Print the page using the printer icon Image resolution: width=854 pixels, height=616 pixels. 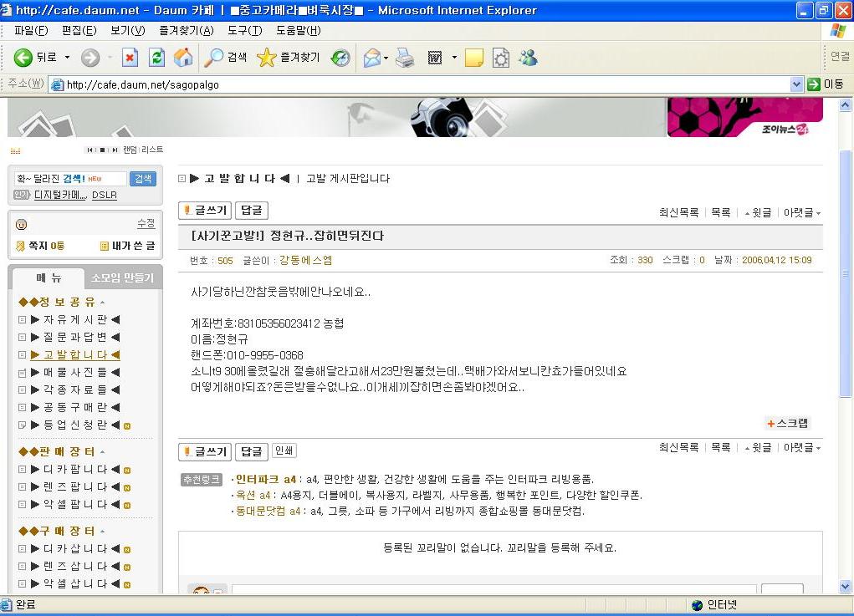405,58
